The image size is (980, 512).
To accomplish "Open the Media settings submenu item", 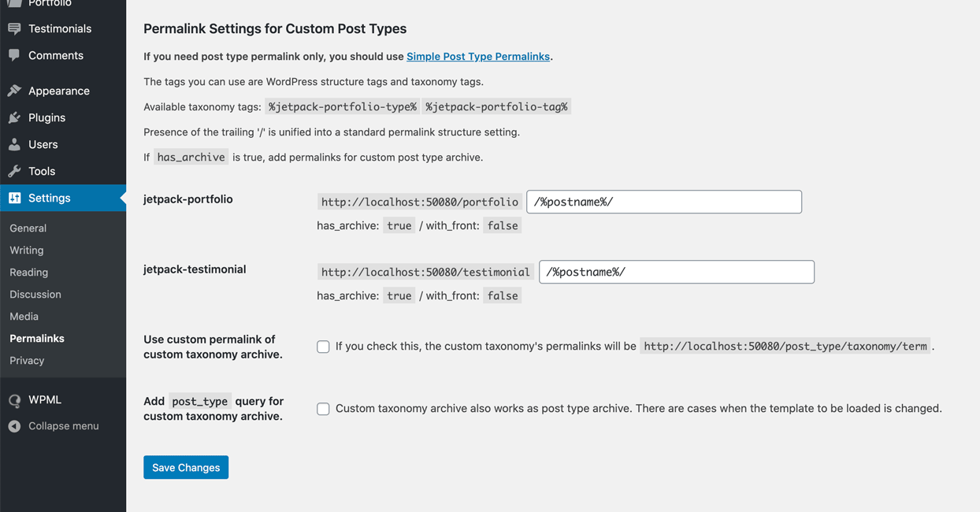I will 24,316.
